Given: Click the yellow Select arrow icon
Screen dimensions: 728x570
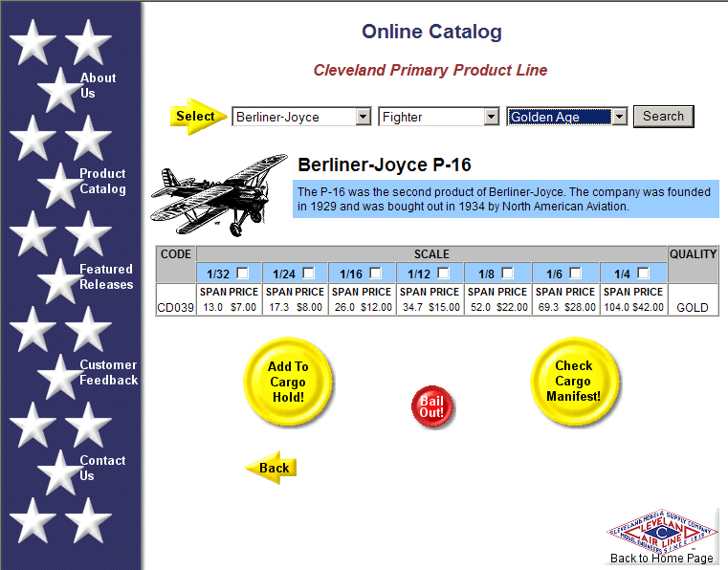Looking at the screenshot, I should pos(197,117).
